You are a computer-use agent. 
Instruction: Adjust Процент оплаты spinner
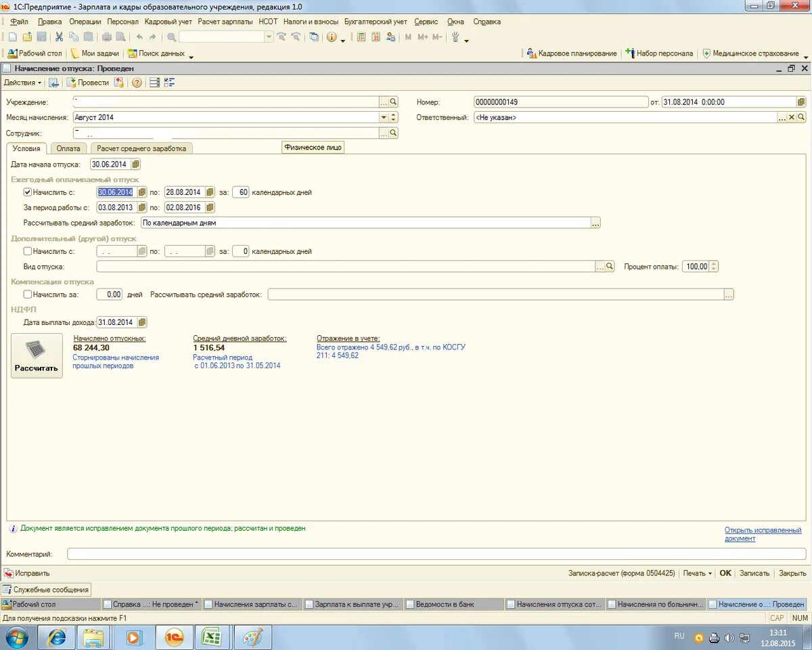pyautogui.click(x=714, y=267)
